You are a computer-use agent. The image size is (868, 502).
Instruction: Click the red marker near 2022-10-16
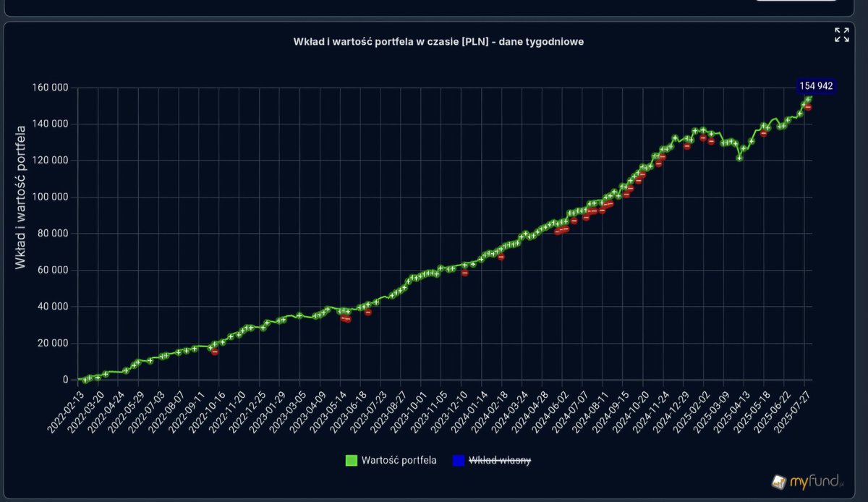(x=214, y=352)
